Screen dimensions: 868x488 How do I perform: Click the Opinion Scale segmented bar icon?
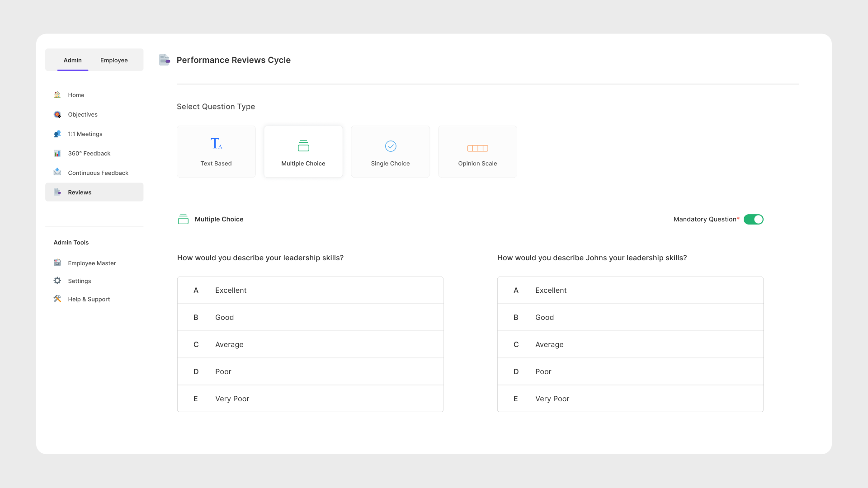[x=477, y=148]
